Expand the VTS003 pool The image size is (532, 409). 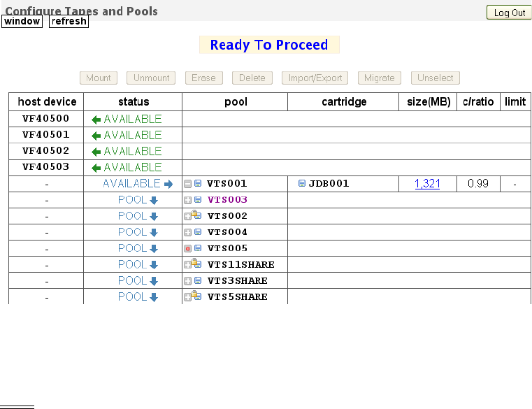click(187, 200)
